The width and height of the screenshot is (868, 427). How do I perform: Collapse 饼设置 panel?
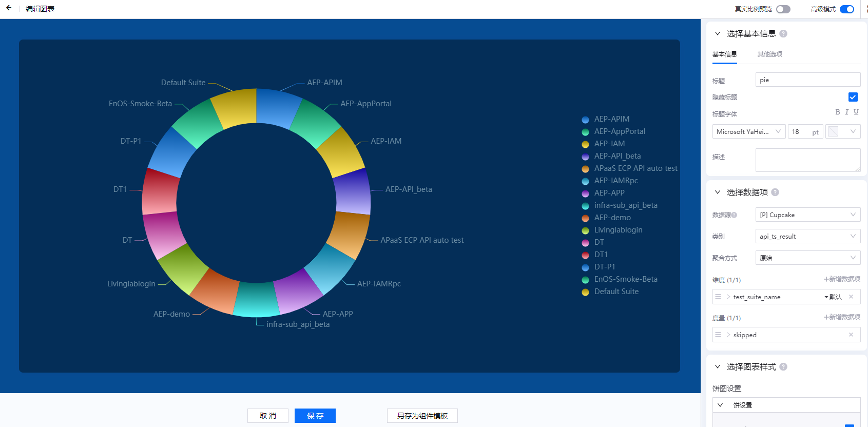(720, 405)
